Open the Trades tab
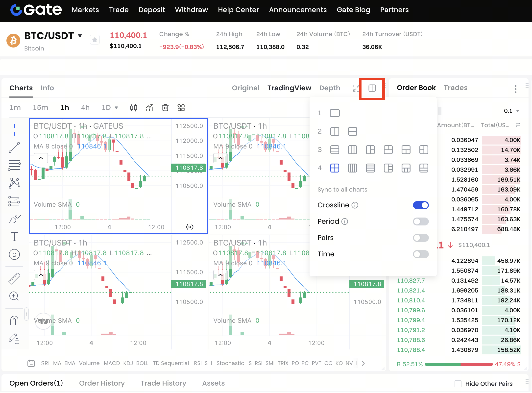532x393 pixels. [x=455, y=88]
